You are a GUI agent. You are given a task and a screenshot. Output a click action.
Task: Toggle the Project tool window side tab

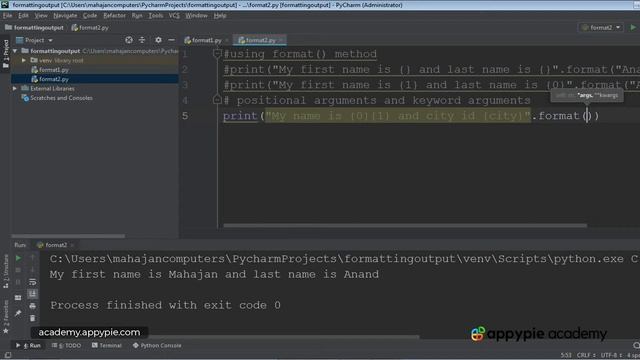click(5, 54)
